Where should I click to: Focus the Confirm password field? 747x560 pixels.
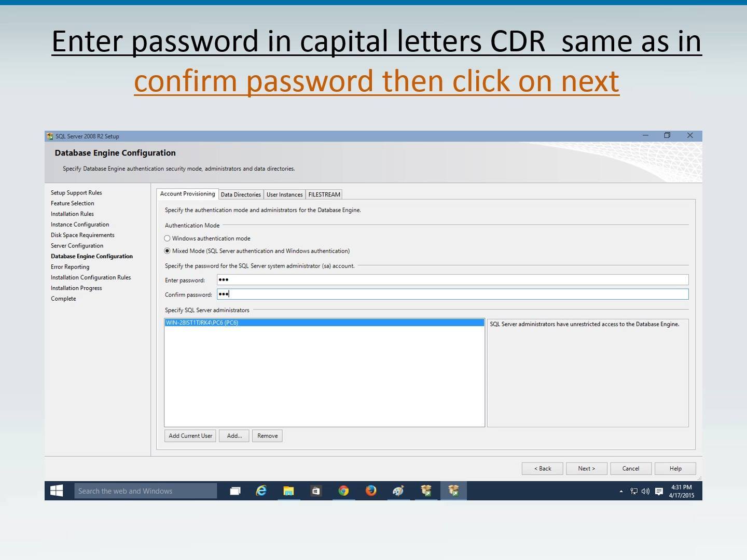(453, 294)
